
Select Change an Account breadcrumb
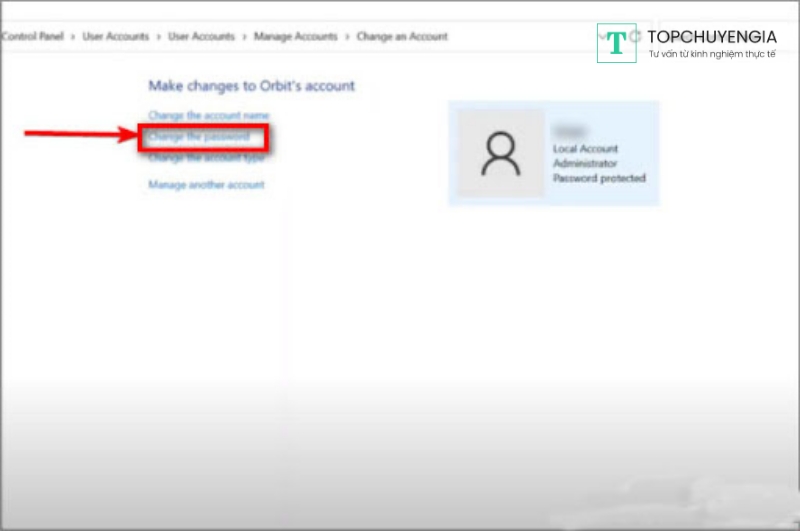click(x=402, y=37)
